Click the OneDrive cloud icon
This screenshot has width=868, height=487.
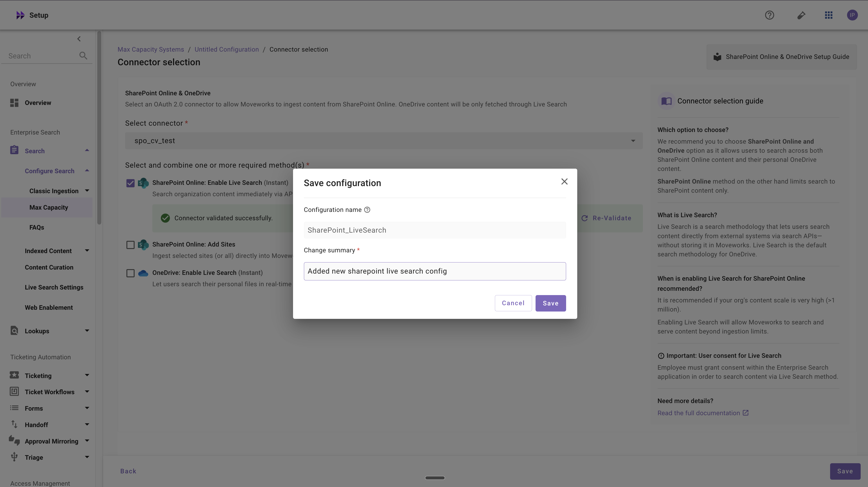(x=143, y=273)
